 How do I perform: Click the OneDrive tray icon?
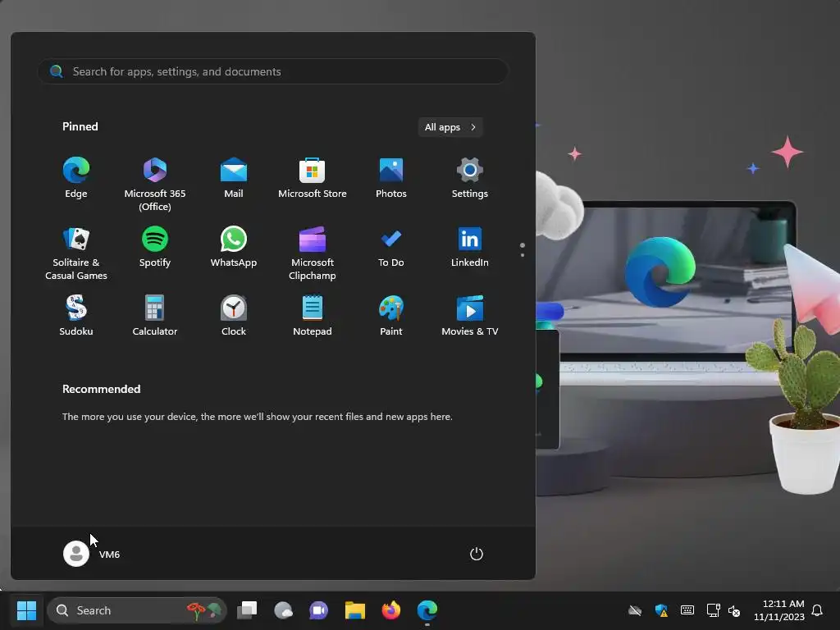tap(635, 610)
